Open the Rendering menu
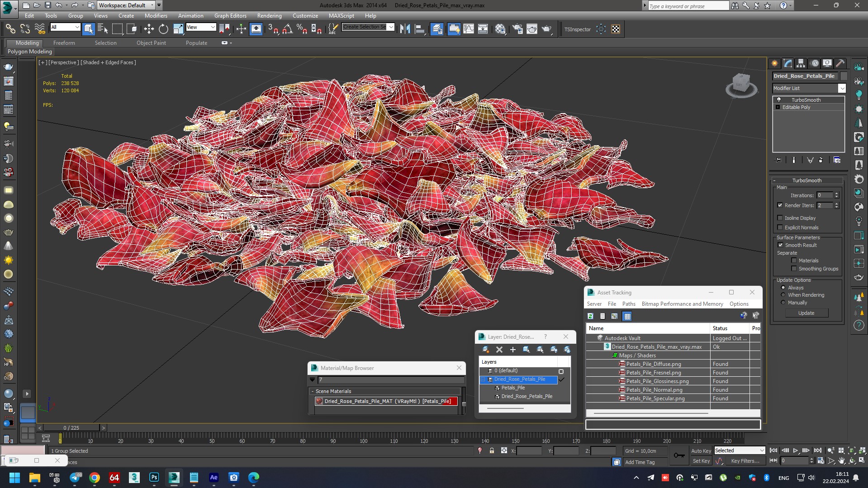868x488 pixels. pyautogui.click(x=269, y=15)
